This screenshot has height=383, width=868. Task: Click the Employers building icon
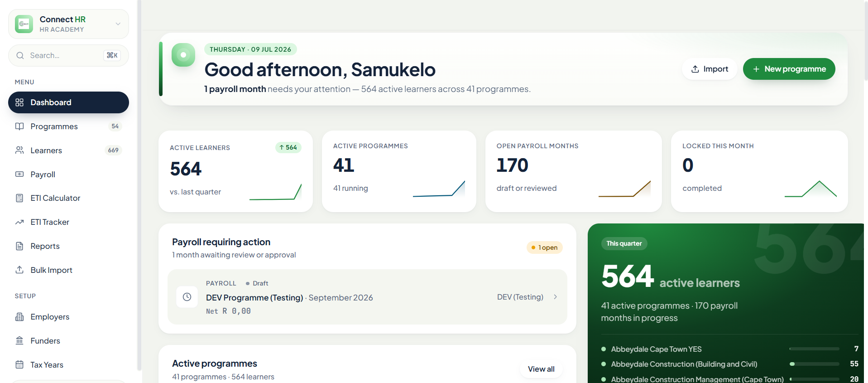[x=19, y=317]
